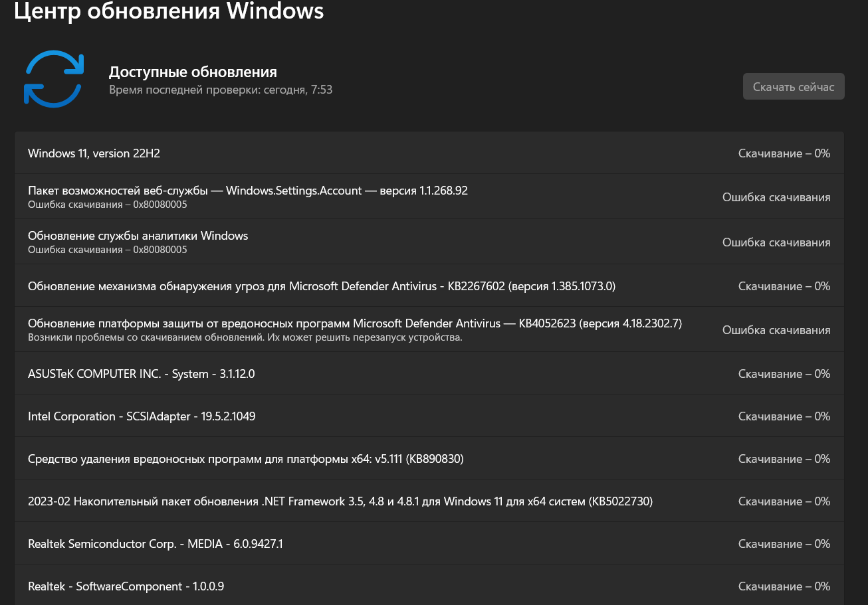868x605 pixels.
Task: Click the "Скачать сейчас" button
Action: point(794,86)
